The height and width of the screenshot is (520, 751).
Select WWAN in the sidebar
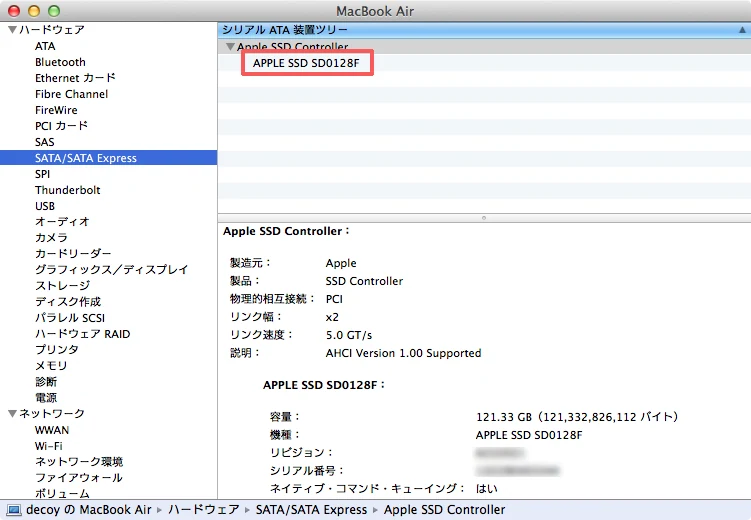click(x=52, y=430)
